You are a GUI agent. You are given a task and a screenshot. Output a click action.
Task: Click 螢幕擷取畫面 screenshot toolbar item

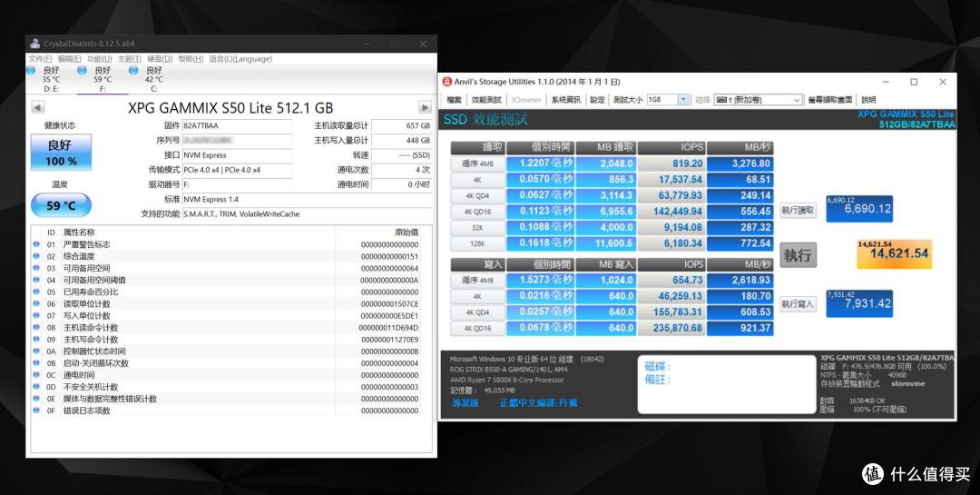[x=830, y=100]
